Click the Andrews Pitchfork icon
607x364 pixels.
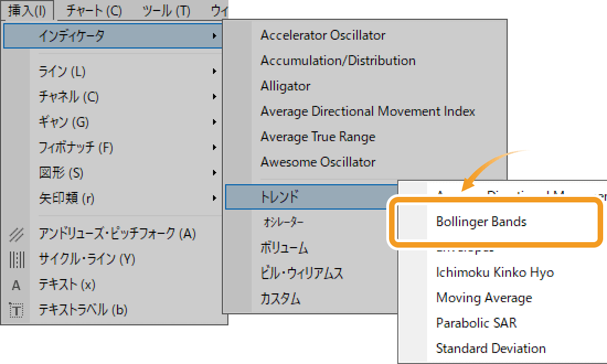tap(16, 234)
